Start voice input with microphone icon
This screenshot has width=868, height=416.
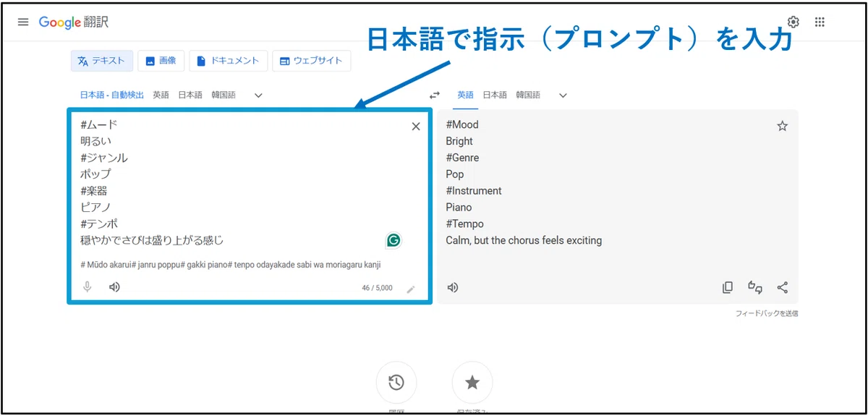coord(88,287)
